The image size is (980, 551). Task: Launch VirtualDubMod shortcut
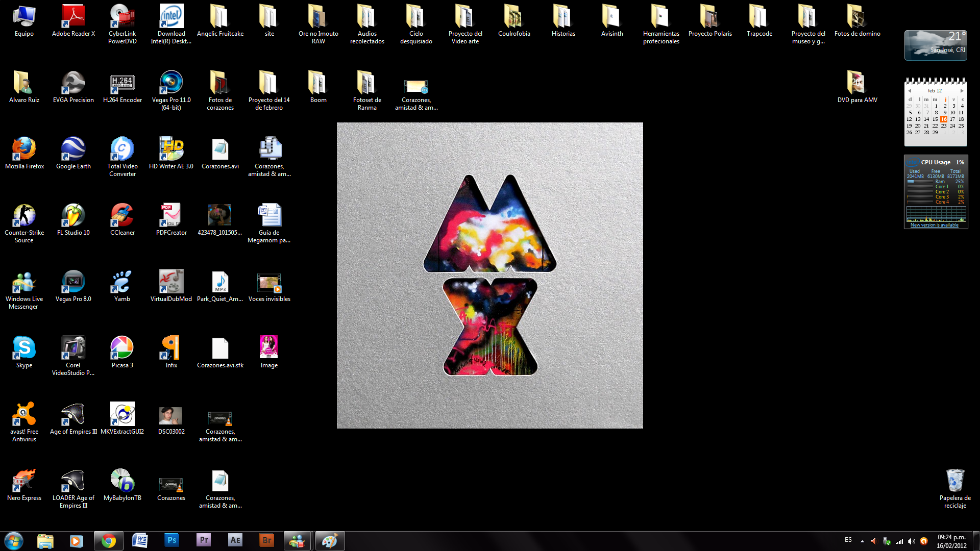(171, 286)
